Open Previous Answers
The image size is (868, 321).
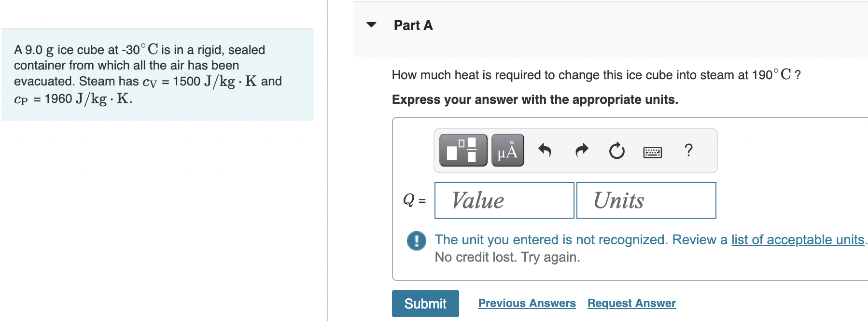click(527, 303)
